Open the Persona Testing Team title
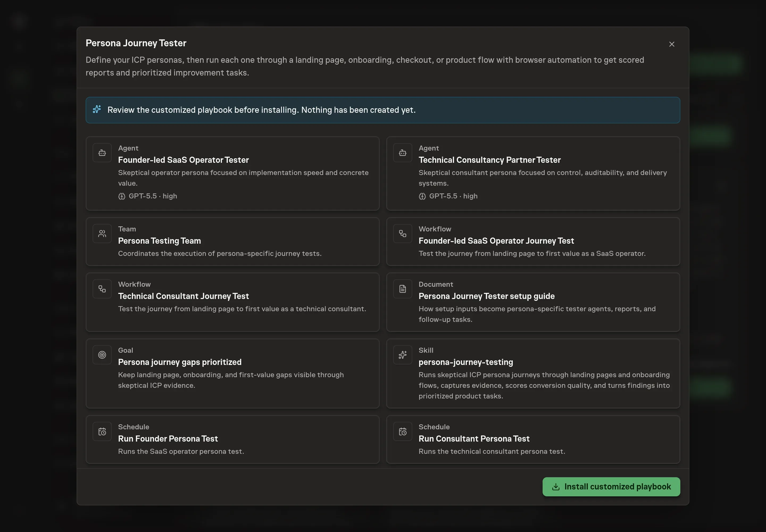Viewport: 766px width, 532px height. 159,241
